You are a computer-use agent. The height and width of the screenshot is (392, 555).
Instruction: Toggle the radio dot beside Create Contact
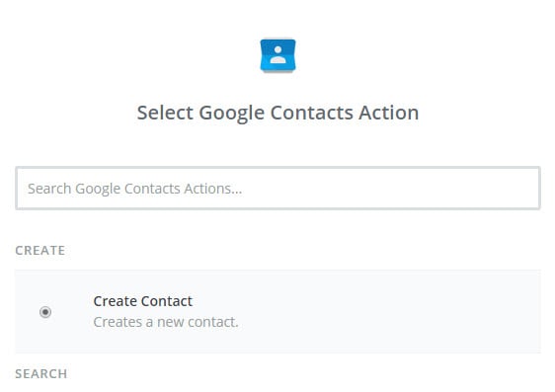(45, 312)
